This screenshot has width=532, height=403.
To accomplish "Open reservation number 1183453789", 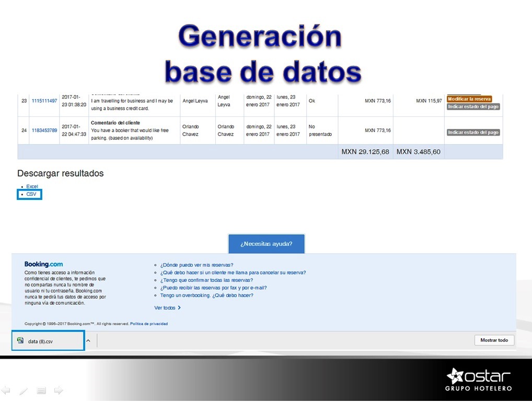I will click(x=44, y=131).
